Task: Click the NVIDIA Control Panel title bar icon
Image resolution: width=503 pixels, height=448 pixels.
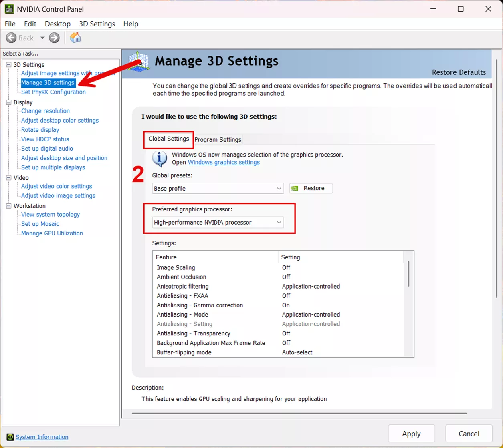Action: tap(8, 9)
